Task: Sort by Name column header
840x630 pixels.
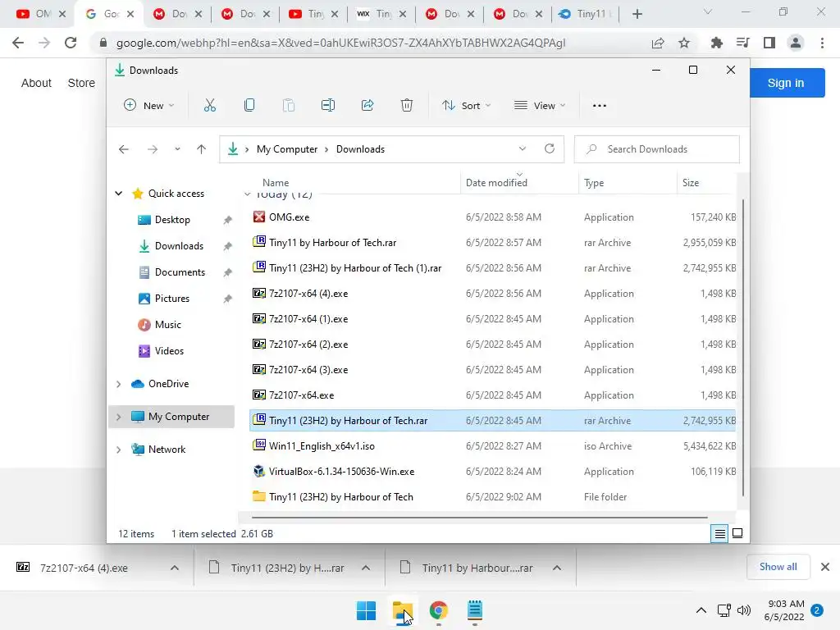Action: coord(276,183)
